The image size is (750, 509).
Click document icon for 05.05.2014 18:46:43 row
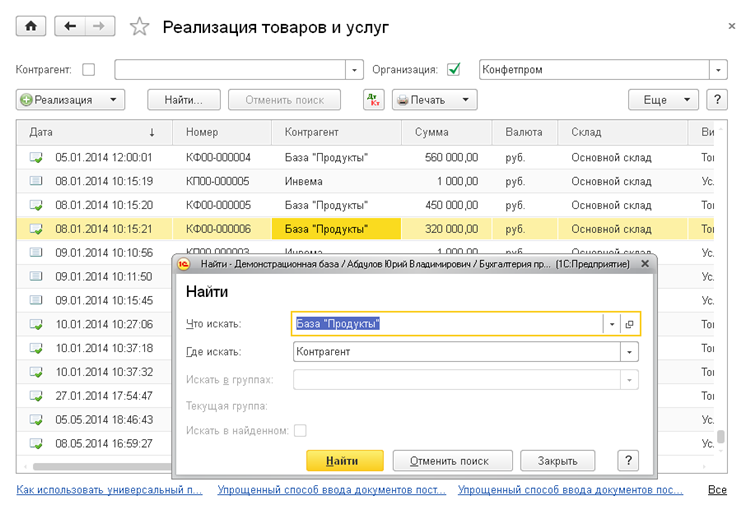point(36,420)
